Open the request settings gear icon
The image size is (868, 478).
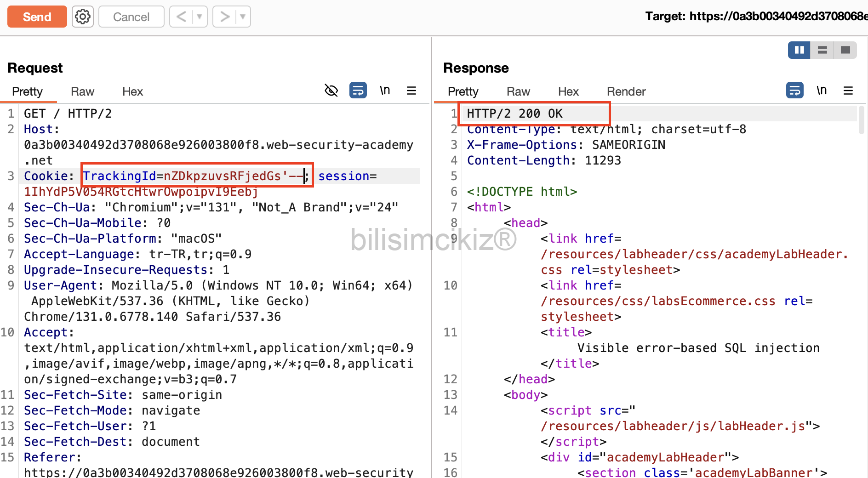point(83,17)
